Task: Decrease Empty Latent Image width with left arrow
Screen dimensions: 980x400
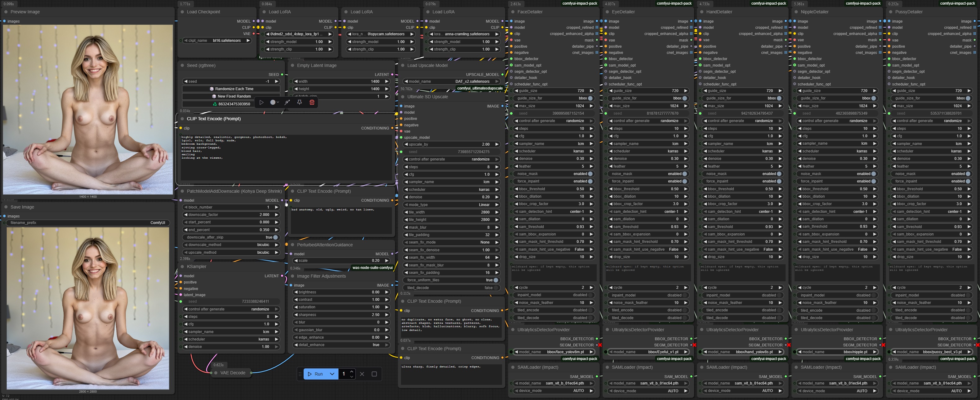Action: [x=296, y=81]
